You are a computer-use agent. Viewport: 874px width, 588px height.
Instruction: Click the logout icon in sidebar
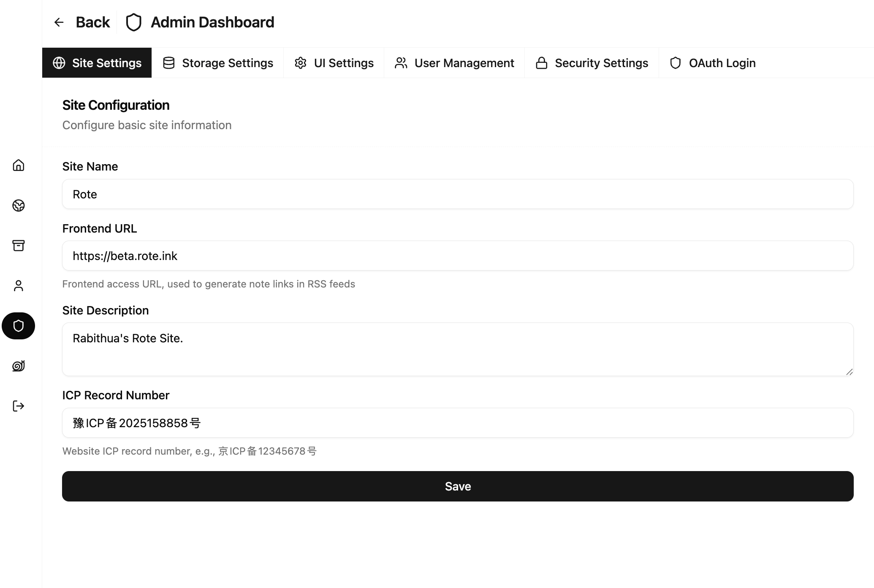click(19, 406)
